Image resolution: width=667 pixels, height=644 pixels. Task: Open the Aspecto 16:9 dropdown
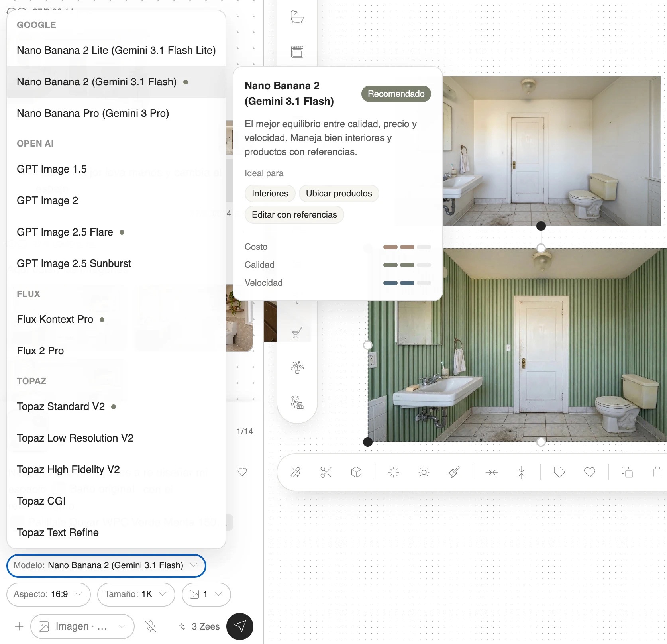click(49, 594)
